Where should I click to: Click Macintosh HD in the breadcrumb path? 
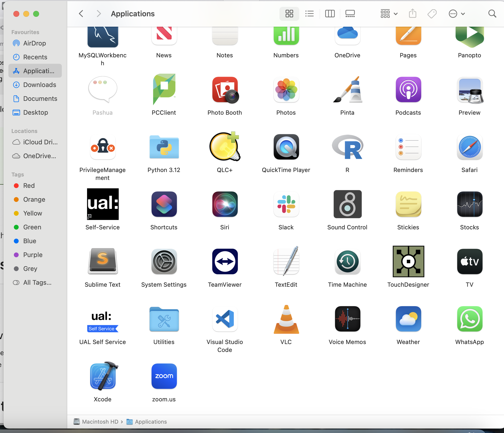(100, 422)
